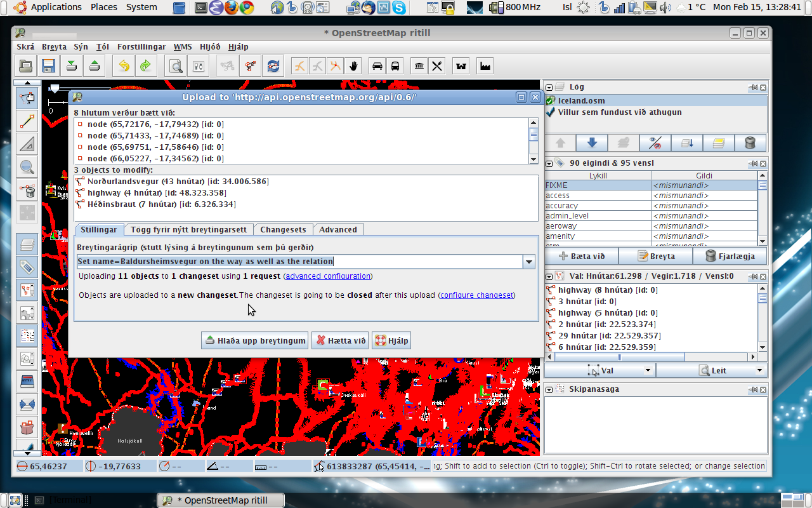Move layer down with blue arrow
Viewport: 812px width, 508px height.
coord(591,143)
